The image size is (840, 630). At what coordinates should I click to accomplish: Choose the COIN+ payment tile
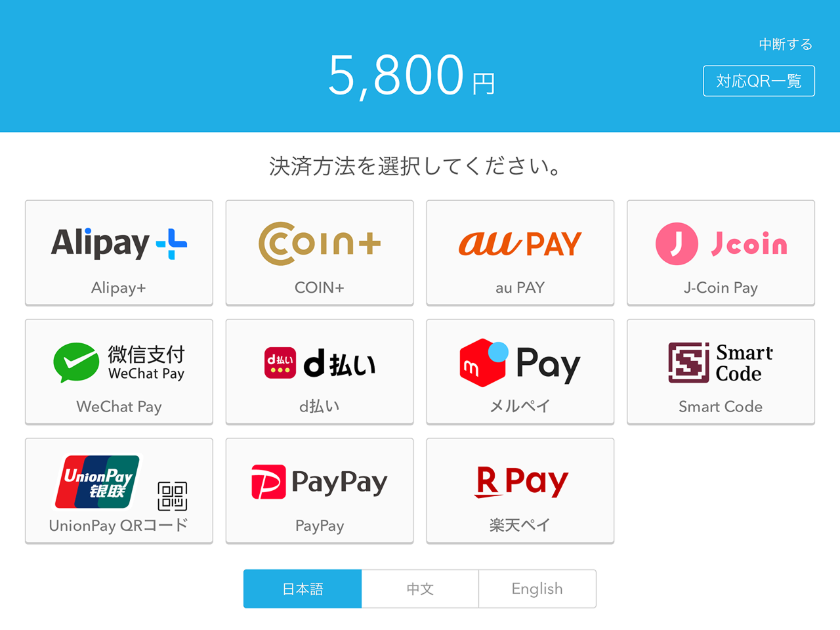[x=320, y=253]
